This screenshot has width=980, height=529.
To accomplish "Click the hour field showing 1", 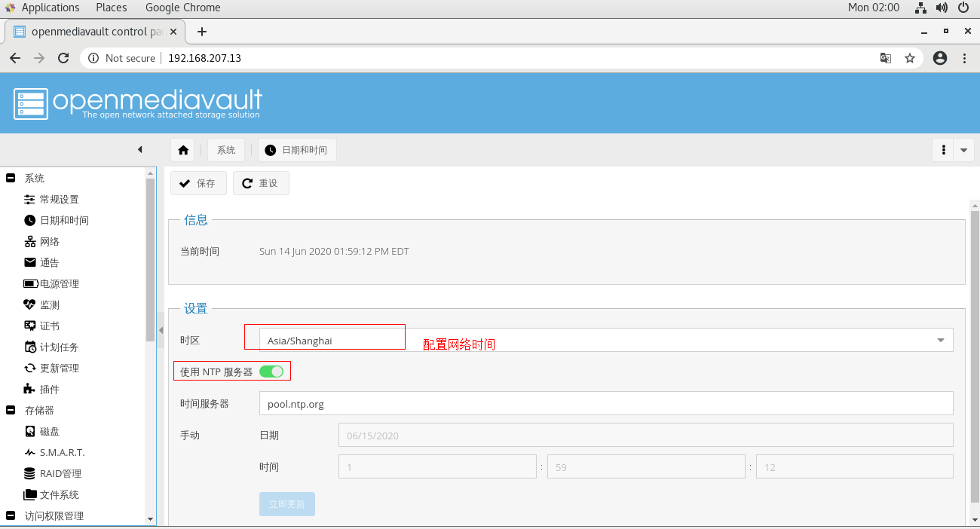I will click(437, 466).
